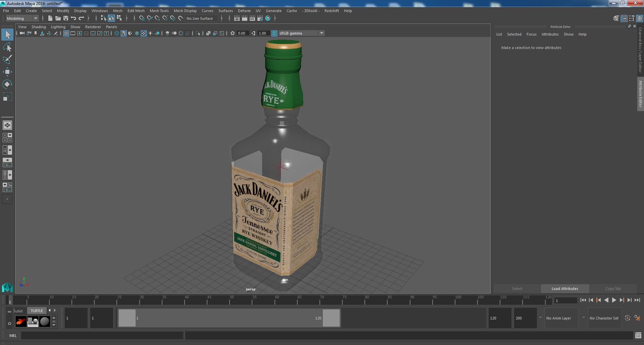Open Hypershade with the teal sphere icon
644x345 pixels.
click(268, 18)
